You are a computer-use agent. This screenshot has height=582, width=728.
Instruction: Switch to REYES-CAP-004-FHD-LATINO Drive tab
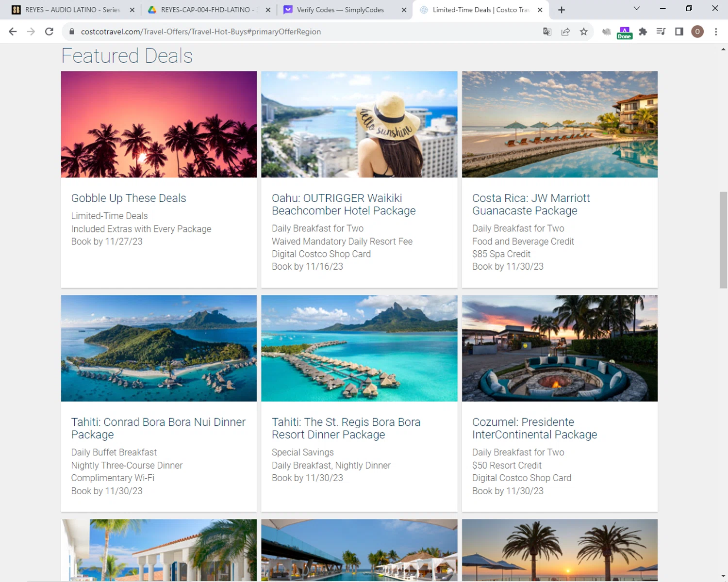click(x=208, y=10)
